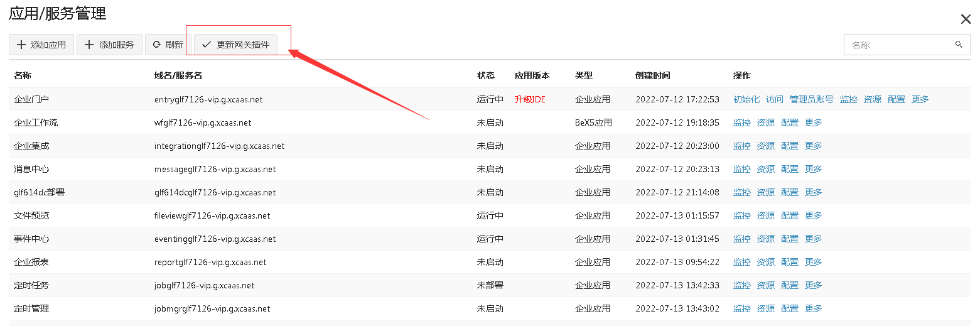This screenshot has width=980, height=326.
Task: Focus the 名称 search input field
Action: pyautogui.click(x=898, y=45)
